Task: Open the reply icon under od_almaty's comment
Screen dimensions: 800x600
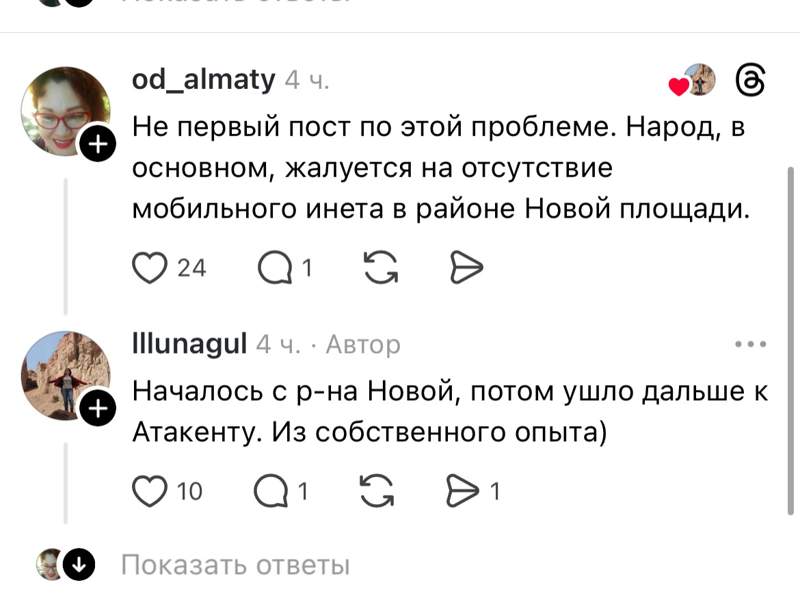Action: pyautogui.click(x=276, y=267)
